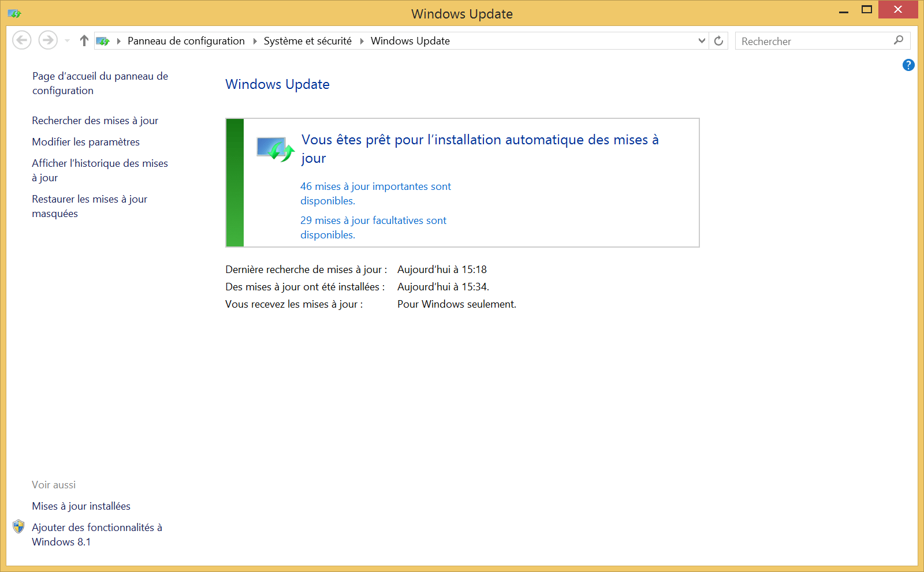Open Page d'accueil du panneau de configuration

point(100,83)
